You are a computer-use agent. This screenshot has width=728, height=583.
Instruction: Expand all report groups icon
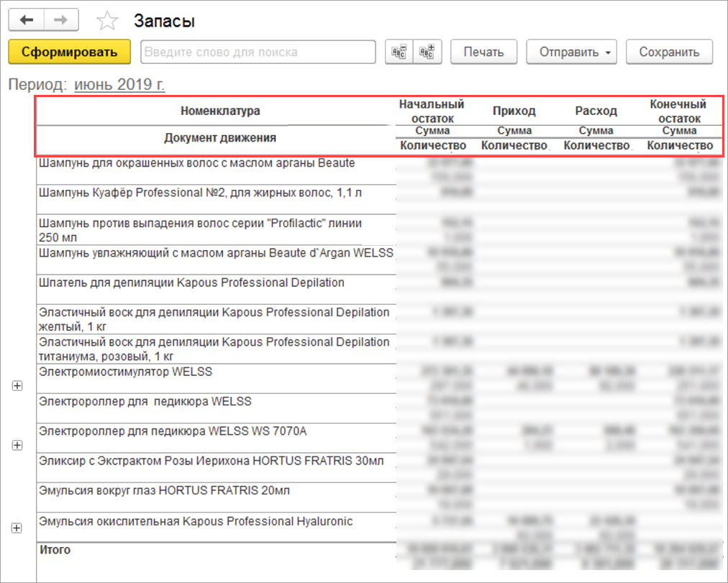(x=427, y=52)
